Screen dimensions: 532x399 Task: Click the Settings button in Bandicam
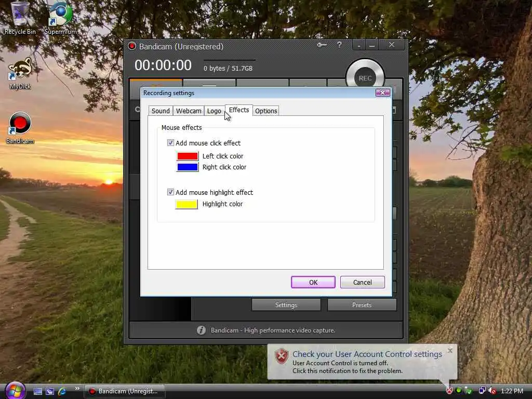pos(286,304)
